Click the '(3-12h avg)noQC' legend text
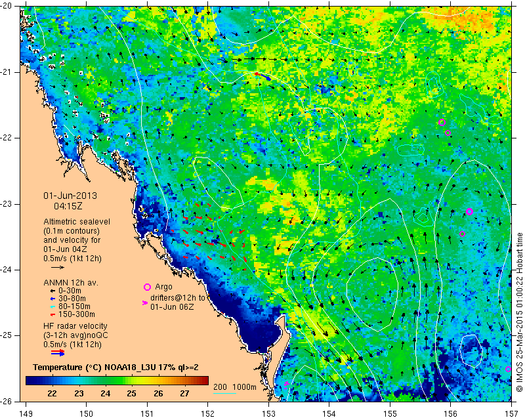This screenshot has height=420, width=525. coord(75,335)
